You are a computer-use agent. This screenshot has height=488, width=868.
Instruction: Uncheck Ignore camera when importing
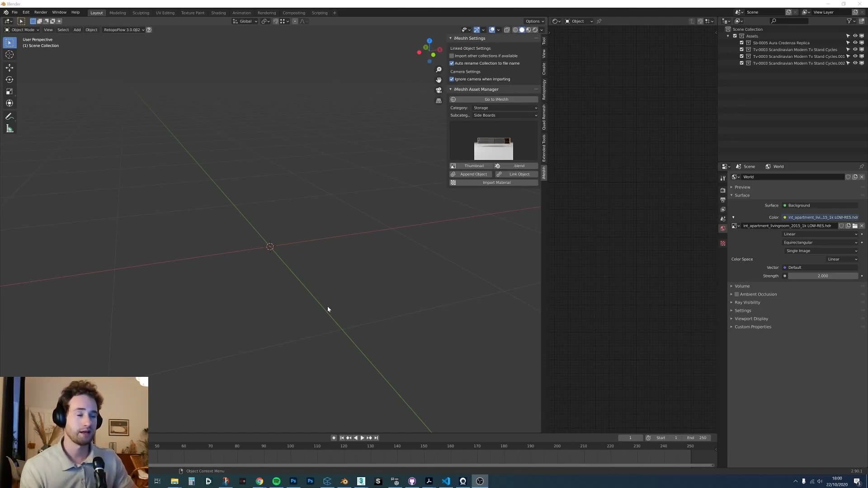click(x=452, y=79)
